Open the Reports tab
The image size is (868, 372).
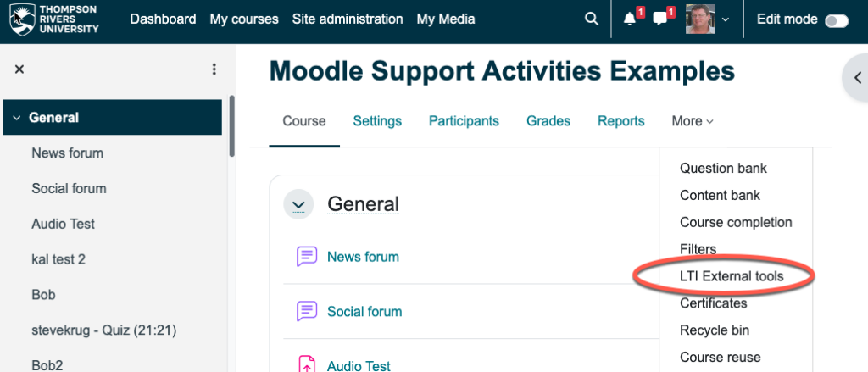click(621, 121)
